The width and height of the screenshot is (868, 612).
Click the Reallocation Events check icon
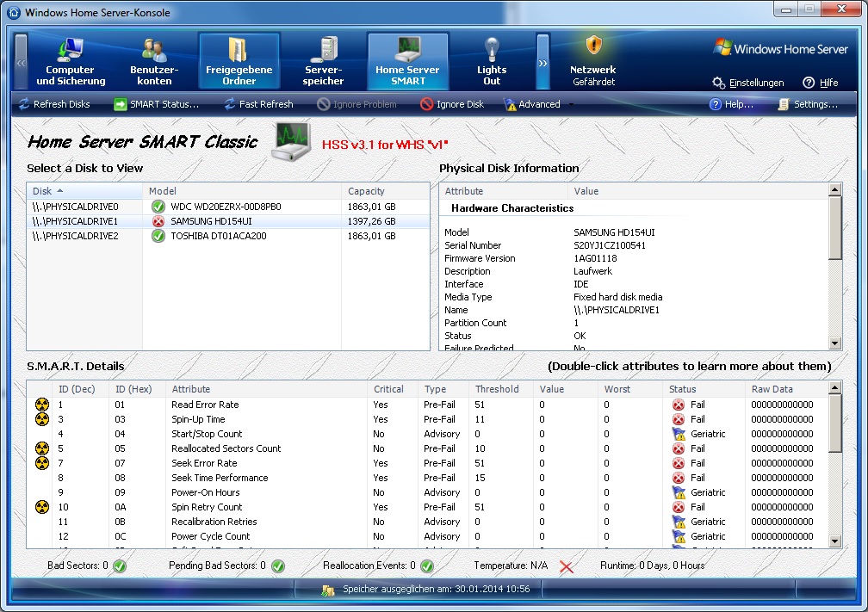427,566
